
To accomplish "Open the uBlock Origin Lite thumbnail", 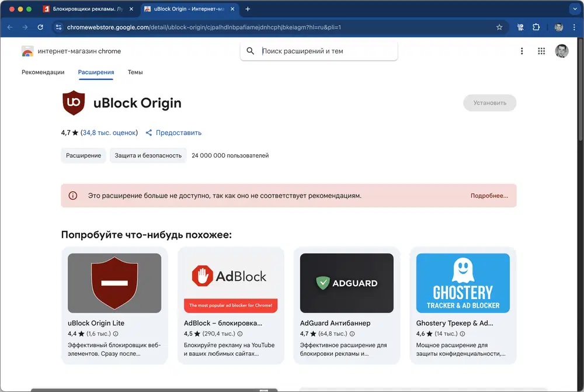I will click(x=114, y=283).
